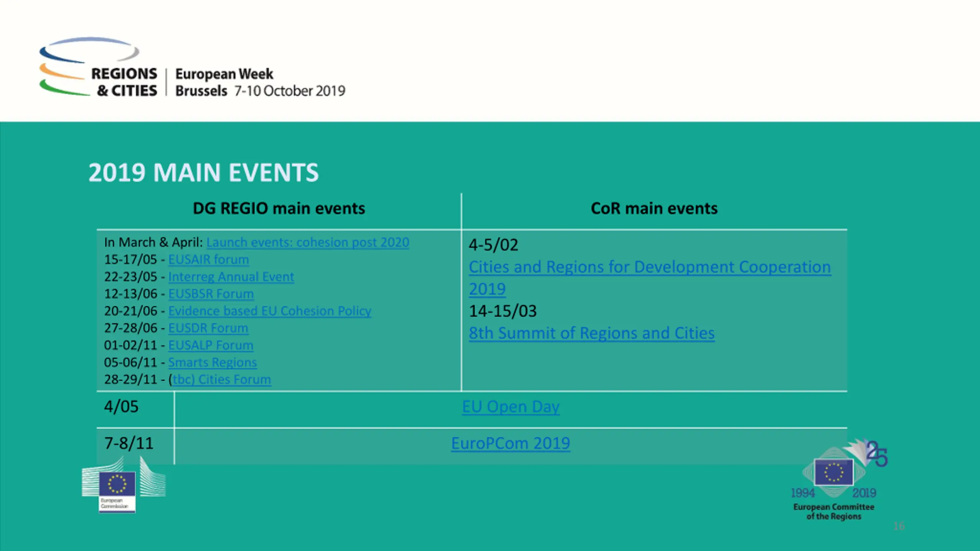
Task: Follow the EUSALP Forum link
Action: click(x=211, y=346)
